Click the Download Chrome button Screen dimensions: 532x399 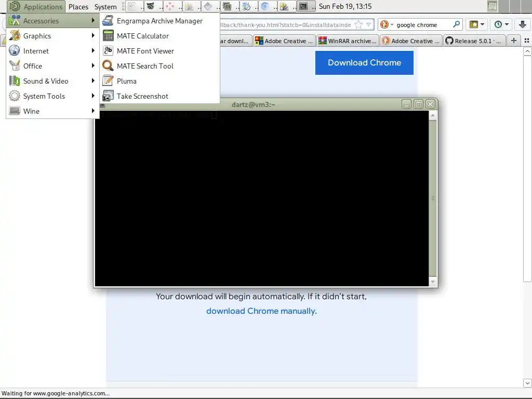coord(364,63)
